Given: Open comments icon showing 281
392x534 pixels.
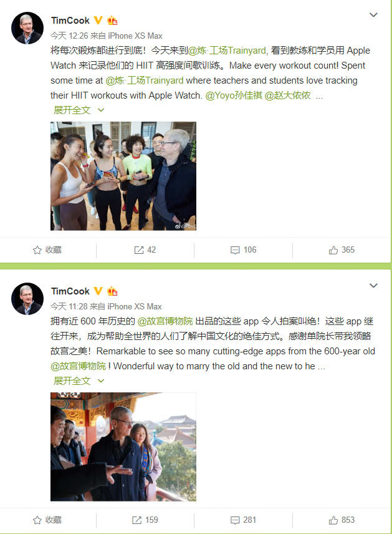Looking at the screenshot, I should [x=235, y=520].
